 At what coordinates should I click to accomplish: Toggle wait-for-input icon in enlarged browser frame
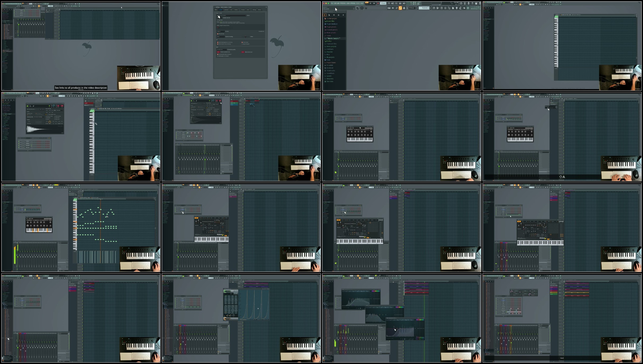[x=393, y=3]
